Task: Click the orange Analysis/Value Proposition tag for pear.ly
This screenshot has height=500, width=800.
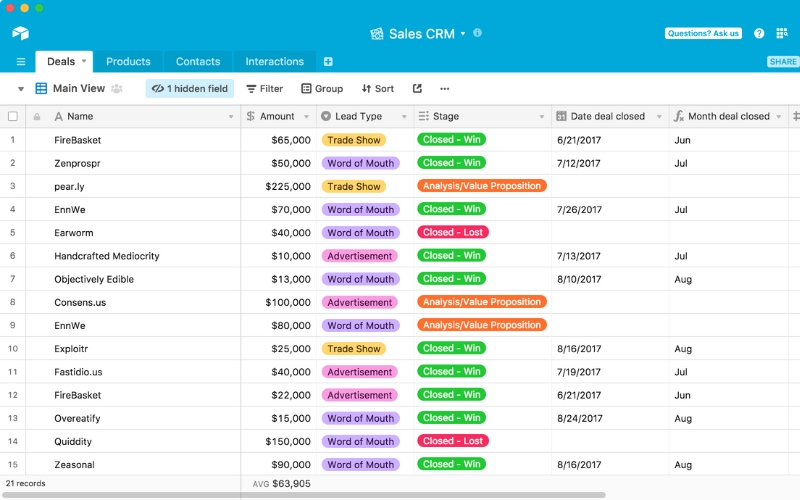Action: tap(481, 186)
